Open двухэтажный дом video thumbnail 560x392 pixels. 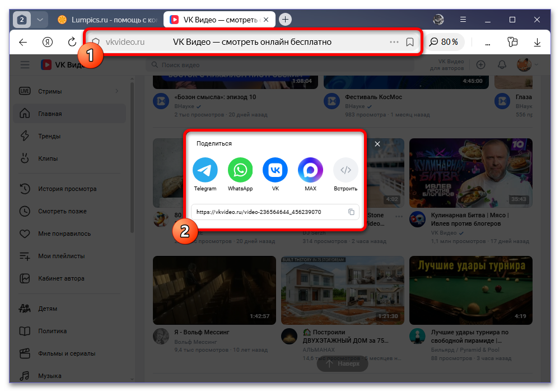pos(343,290)
